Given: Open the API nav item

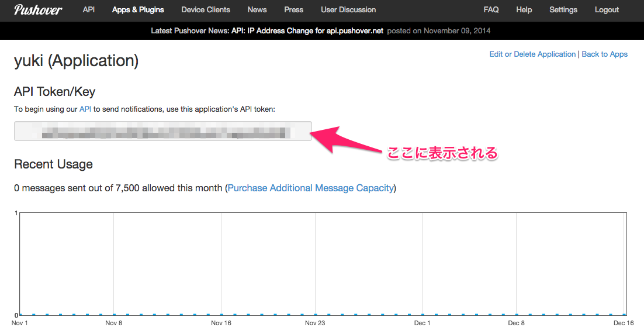Looking at the screenshot, I should coord(89,9).
